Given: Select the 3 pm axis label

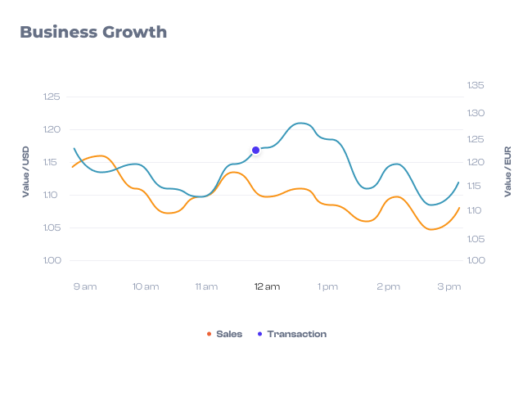Looking at the screenshot, I should (449, 286).
